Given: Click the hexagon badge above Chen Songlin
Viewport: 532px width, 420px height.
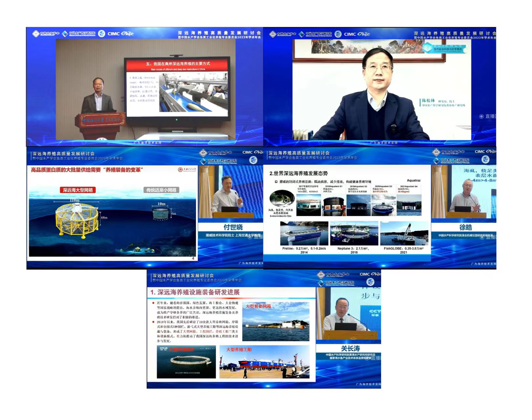Looking at the screenshot, I should point(427,48).
